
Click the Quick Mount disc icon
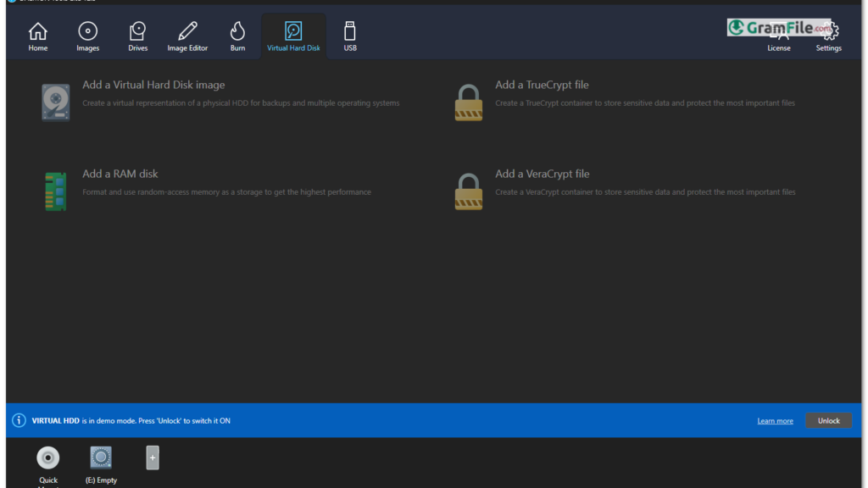tap(48, 458)
